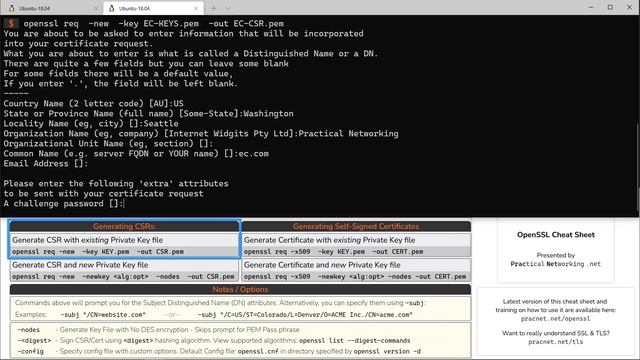The height and width of the screenshot is (360, 640).
Task: Click command 'openssl req -new -key KEY.pem -out CSR.pem'
Action: [98, 252]
